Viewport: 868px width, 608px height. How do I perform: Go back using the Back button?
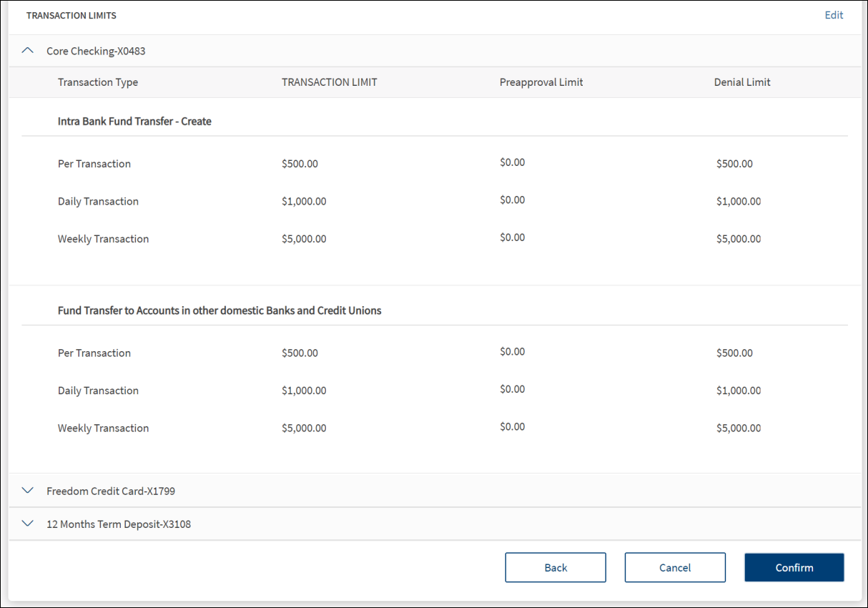(x=555, y=567)
